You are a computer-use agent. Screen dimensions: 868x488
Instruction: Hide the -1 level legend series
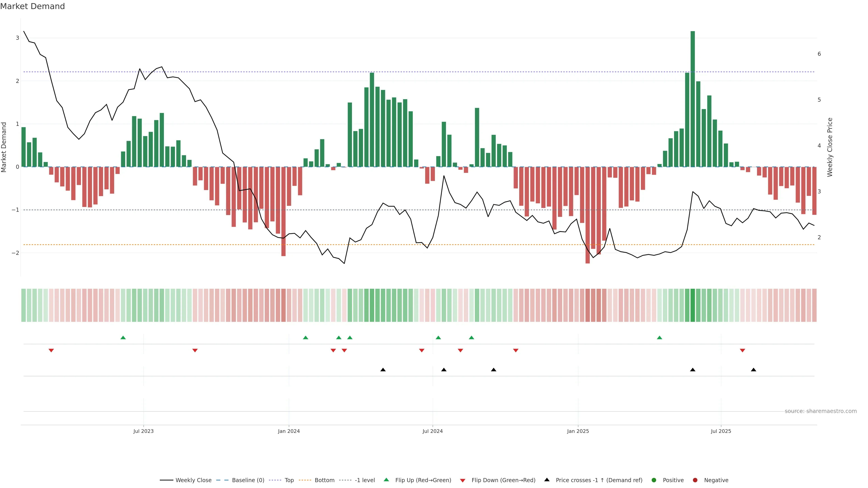pos(365,480)
